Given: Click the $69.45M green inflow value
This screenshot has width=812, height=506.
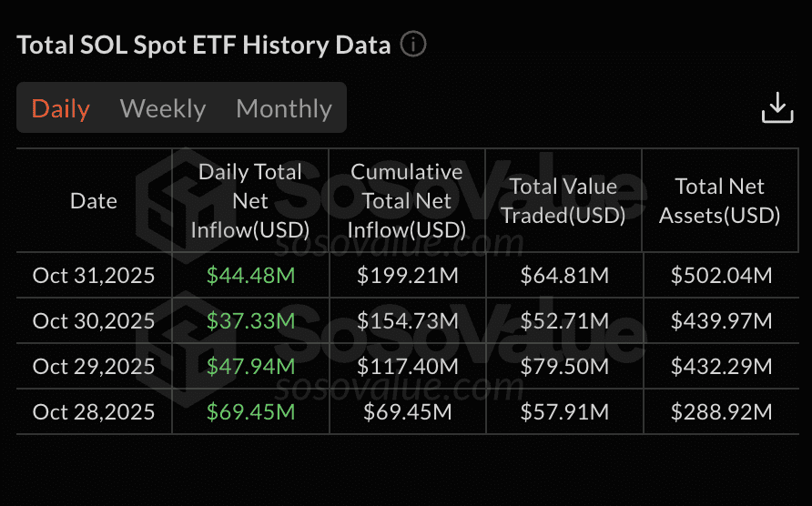Looking at the screenshot, I should (250, 412).
